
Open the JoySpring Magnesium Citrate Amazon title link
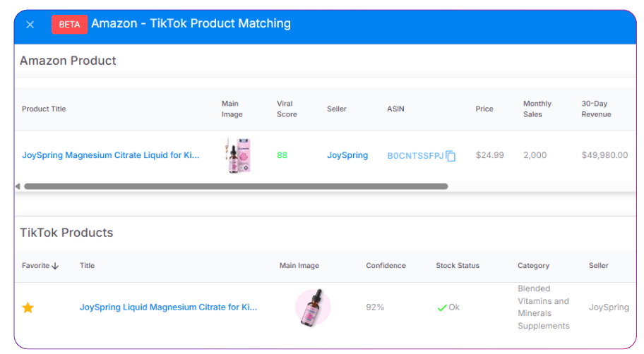111,155
